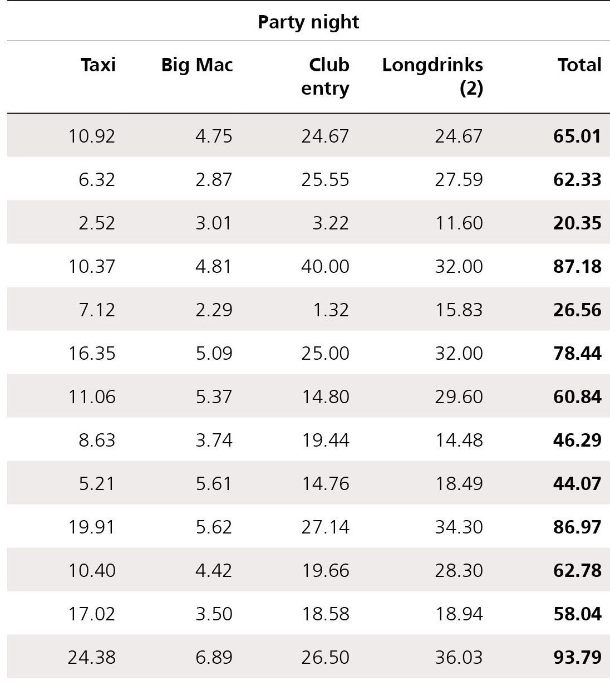Select the Big Mac column header
This screenshot has width=610, height=700.
coord(196,65)
